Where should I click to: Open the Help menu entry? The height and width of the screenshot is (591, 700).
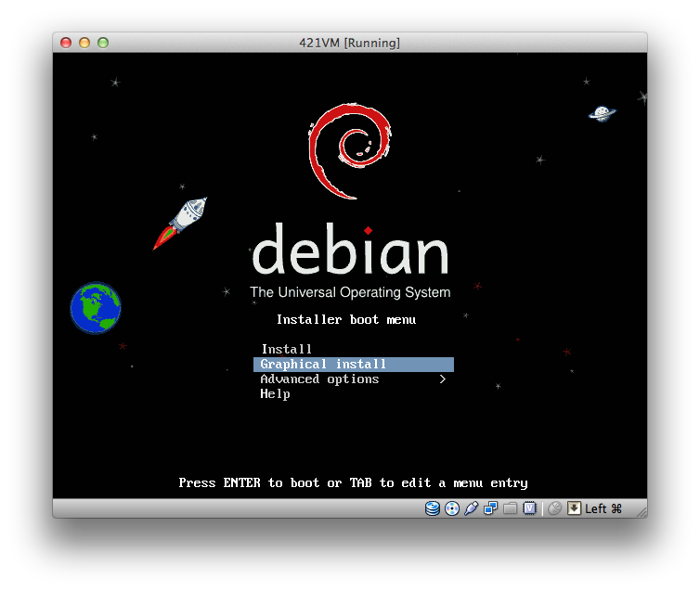[275, 394]
